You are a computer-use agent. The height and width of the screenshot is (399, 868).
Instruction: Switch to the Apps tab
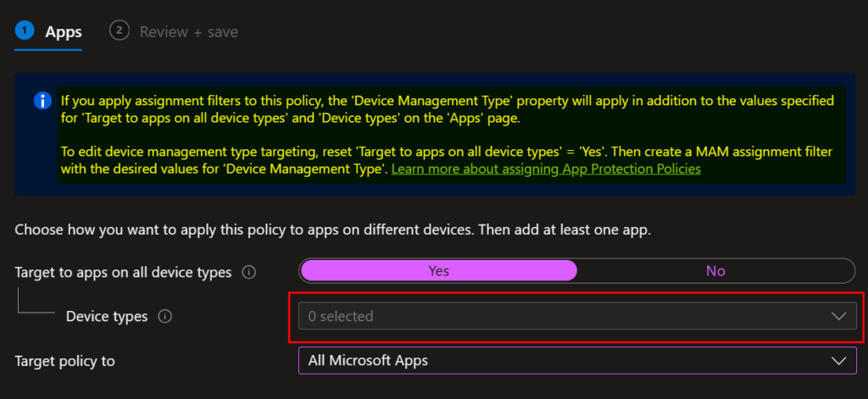click(x=64, y=32)
